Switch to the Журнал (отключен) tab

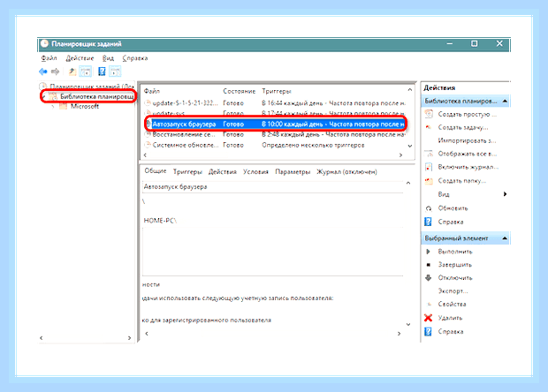(x=347, y=172)
